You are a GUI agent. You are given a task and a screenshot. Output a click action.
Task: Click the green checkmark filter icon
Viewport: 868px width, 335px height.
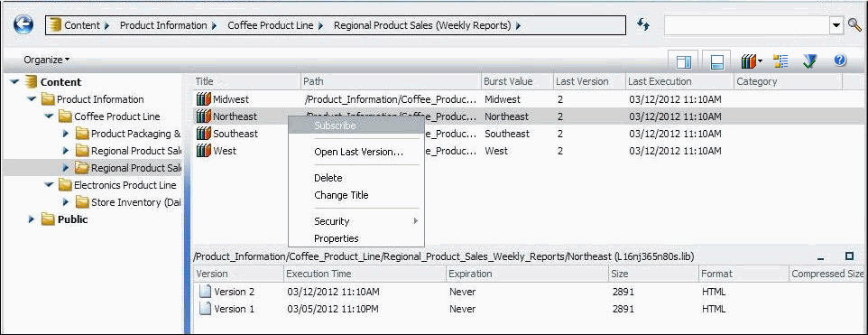[x=810, y=60]
